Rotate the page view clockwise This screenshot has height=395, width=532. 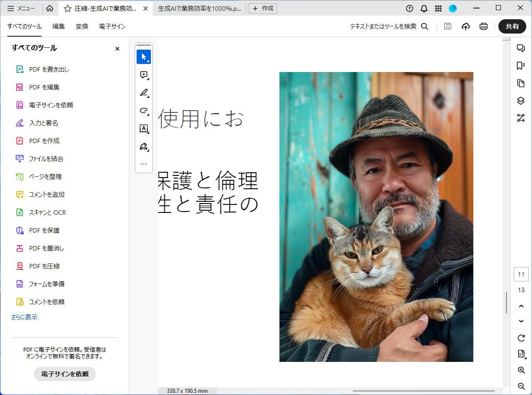521,338
